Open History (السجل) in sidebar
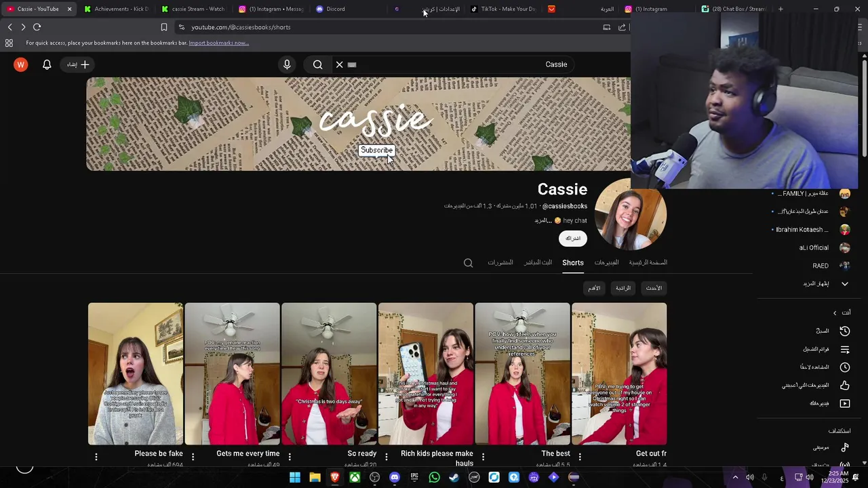868x488 pixels. click(833, 331)
